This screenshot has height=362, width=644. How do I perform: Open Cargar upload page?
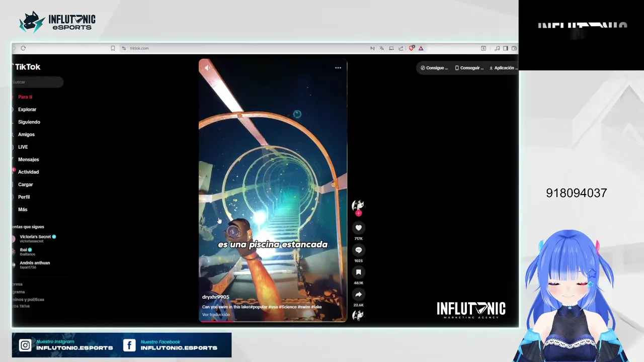point(25,185)
